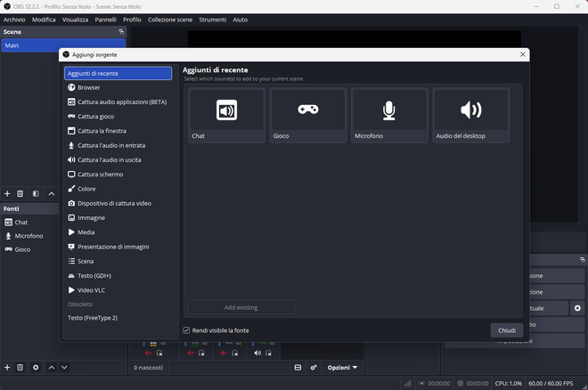Move scene up with arrow in Scene toolbar

coord(52,194)
